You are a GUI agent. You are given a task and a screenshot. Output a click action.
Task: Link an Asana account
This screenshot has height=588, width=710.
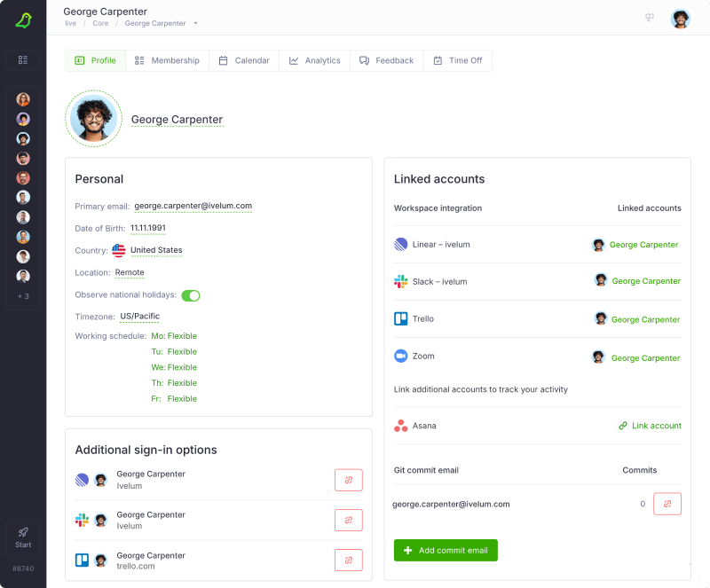click(651, 426)
